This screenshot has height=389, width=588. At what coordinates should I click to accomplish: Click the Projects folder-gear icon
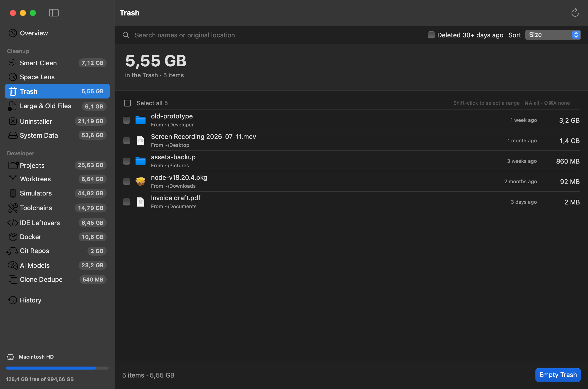[13, 165]
